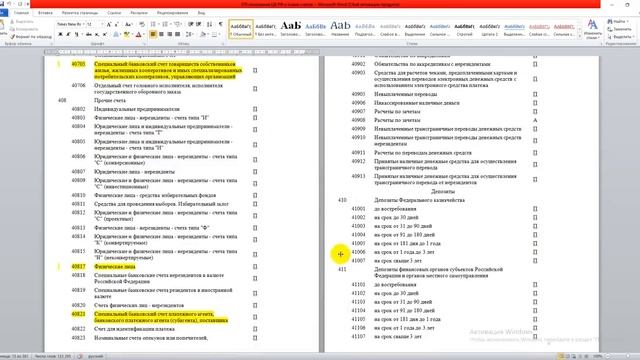Align text right
640x360 pixels.
[169, 35]
